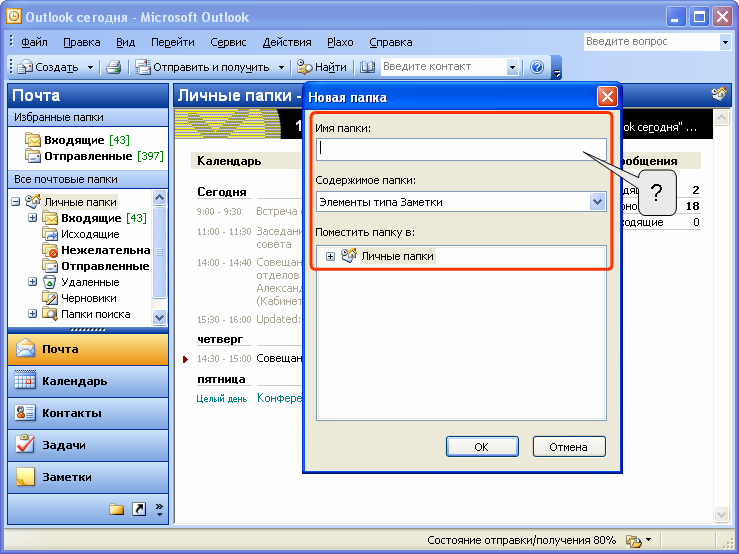The image size is (739, 554).
Task: Click the Введите контакт input field
Action: 443,66
